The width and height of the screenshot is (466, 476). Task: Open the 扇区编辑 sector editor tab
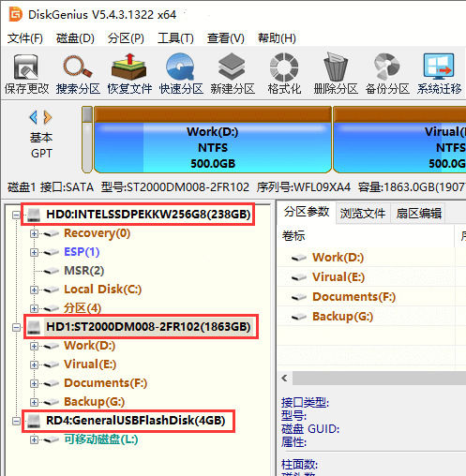[x=418, y=214]
